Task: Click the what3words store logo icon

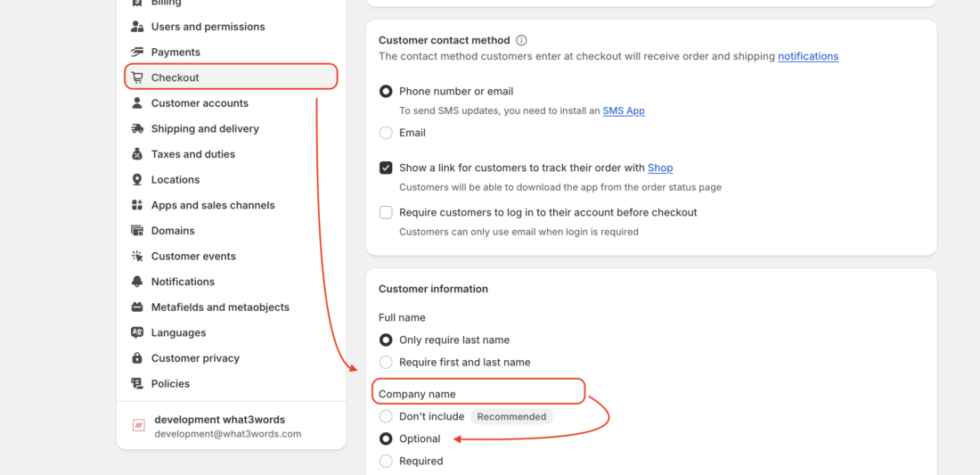Action: [x=139, y=426]
